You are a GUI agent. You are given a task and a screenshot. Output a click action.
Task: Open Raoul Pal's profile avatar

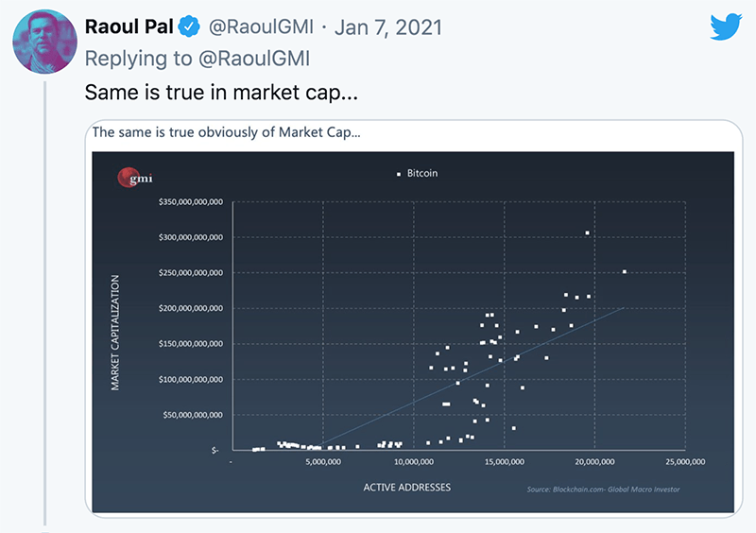[x=43, y=44]
